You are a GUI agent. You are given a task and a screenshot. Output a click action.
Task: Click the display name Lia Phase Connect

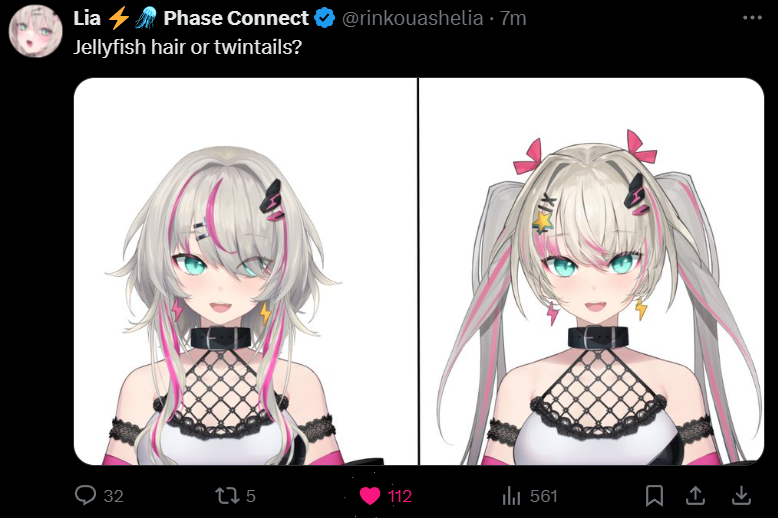coord(191,18)
